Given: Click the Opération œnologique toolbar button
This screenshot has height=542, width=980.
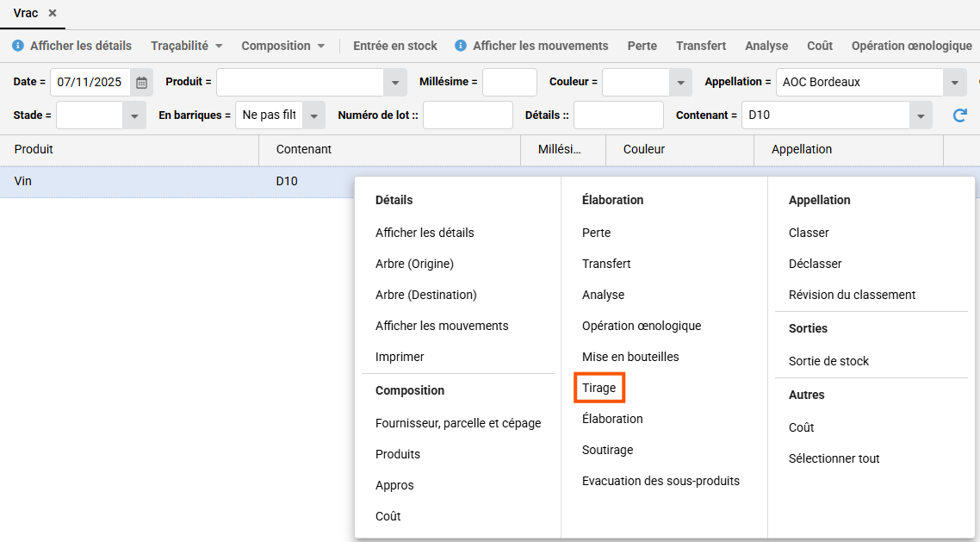Looking at the screenshot, I should click(x=911, y=46).
